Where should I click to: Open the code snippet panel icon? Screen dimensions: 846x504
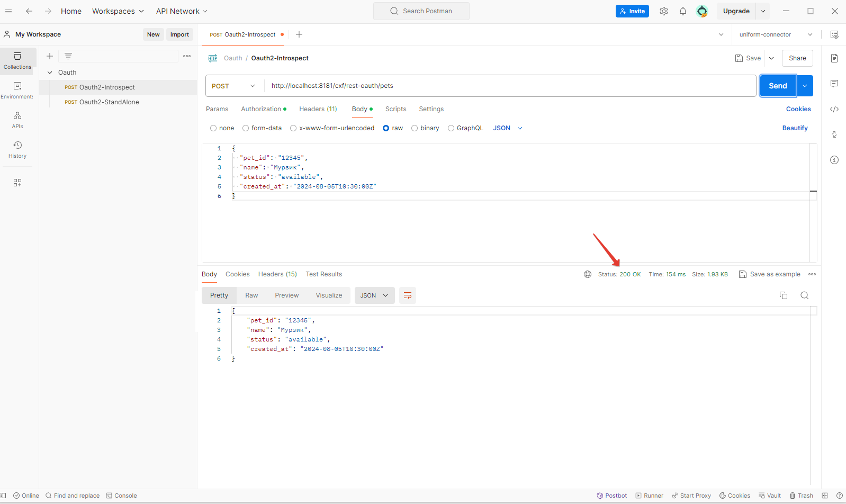click(x=834, y=109)
